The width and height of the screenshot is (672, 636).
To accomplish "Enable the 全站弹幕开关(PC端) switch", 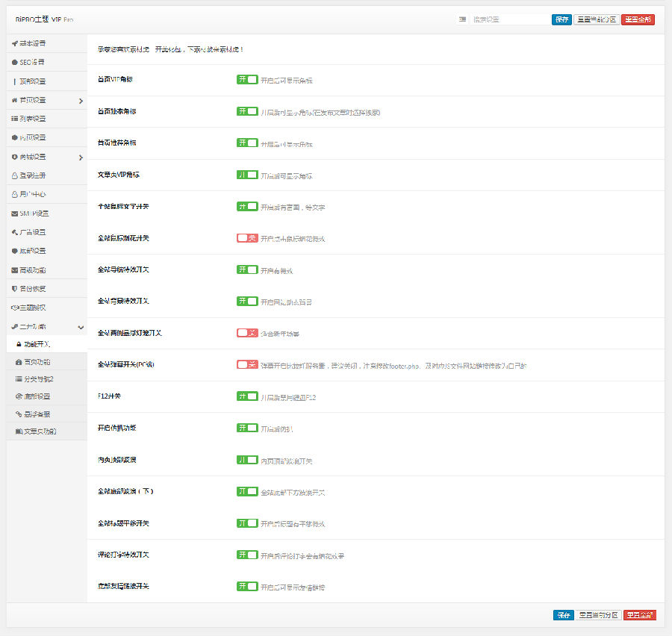I will (x=247, y=365).
